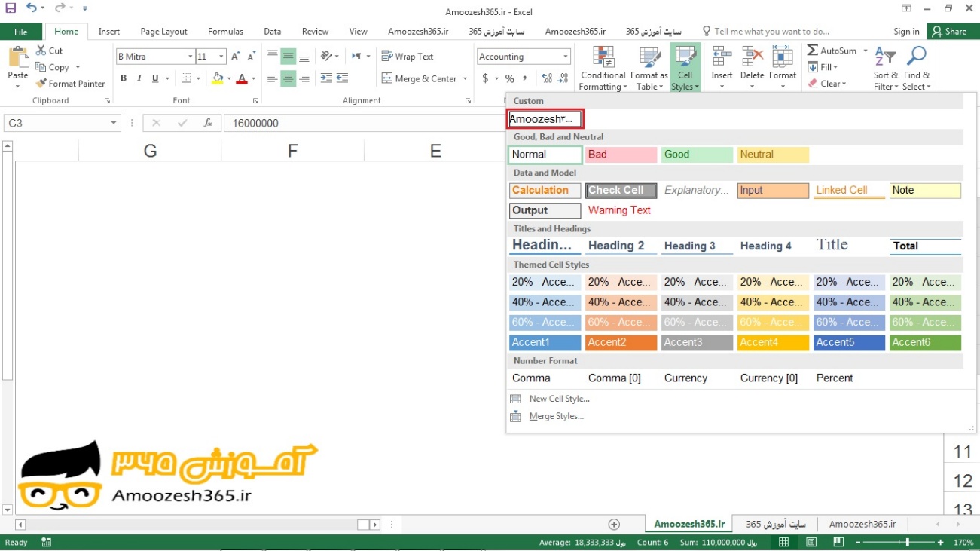Open the Accounting number format dropdown
This screenshot has width=980, height=551.
click(x=566, y=57)
